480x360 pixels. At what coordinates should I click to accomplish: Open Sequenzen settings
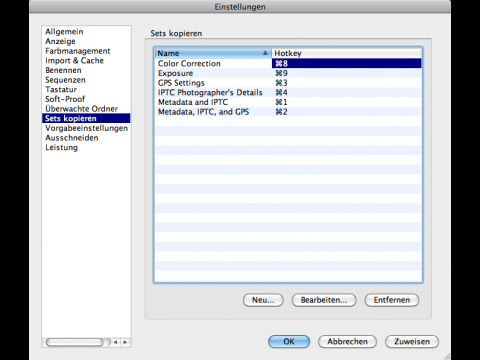coord(86,80)
